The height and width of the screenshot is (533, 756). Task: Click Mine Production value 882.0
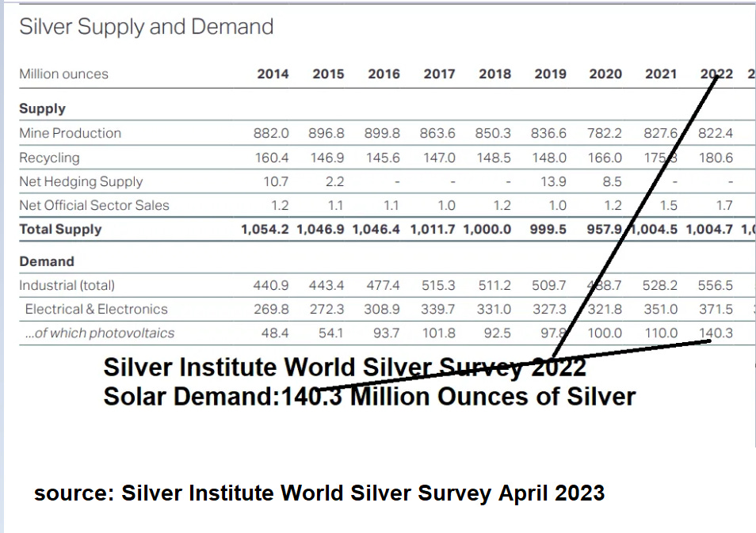[272, 134]
